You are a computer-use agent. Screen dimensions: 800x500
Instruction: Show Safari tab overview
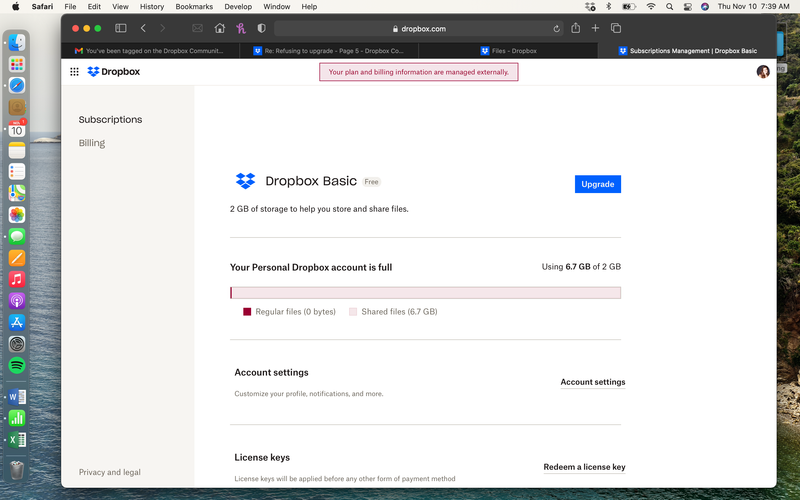tap(616, 29)
